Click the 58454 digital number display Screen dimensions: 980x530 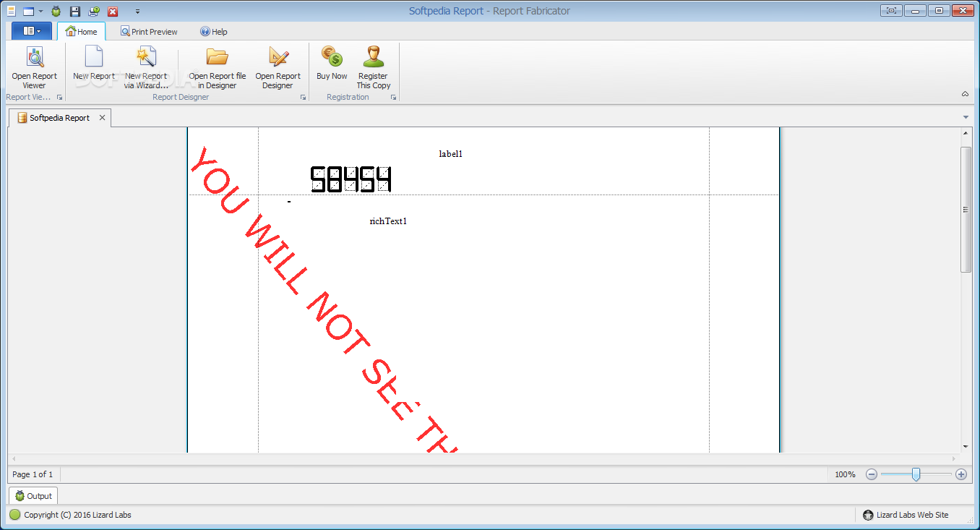click(x=351, y=179)
